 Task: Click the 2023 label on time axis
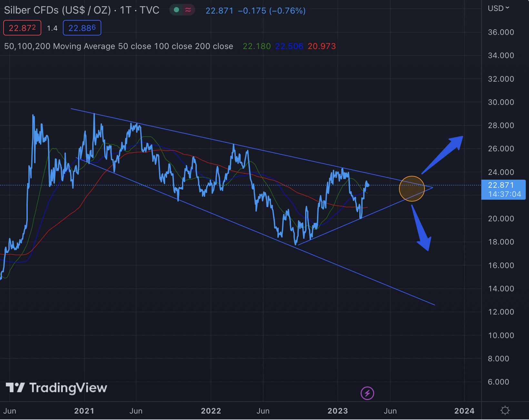338,411
